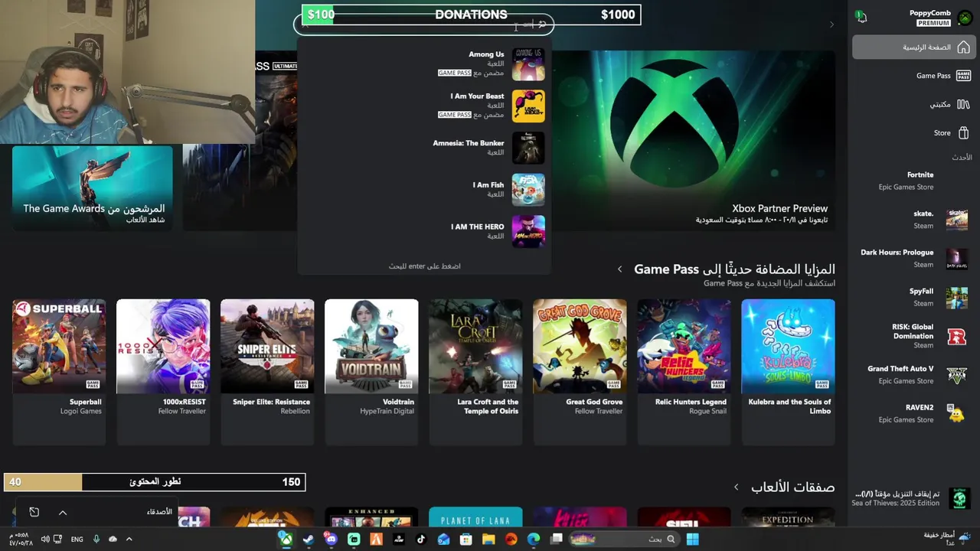Open the Great God Grove card

(x=580, y=371)
